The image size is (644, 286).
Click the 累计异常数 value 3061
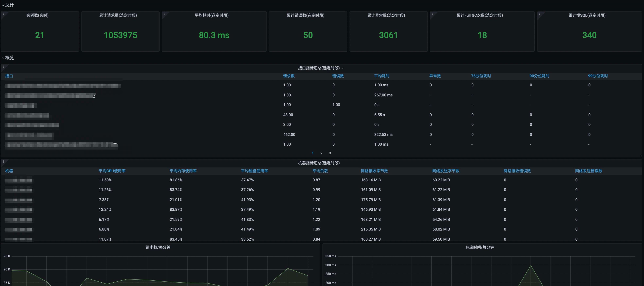pyautogui.click(x=388, y=35)
